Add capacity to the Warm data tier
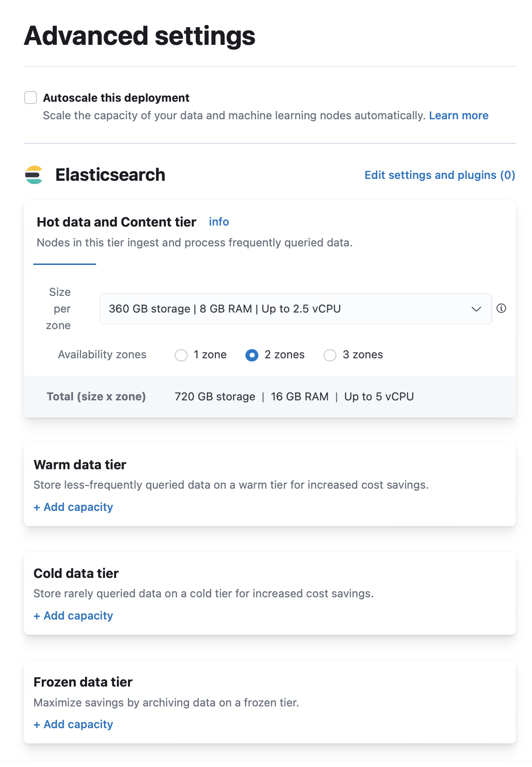The height and width of the screenshot is (767, 532). (x=73, y=507)
